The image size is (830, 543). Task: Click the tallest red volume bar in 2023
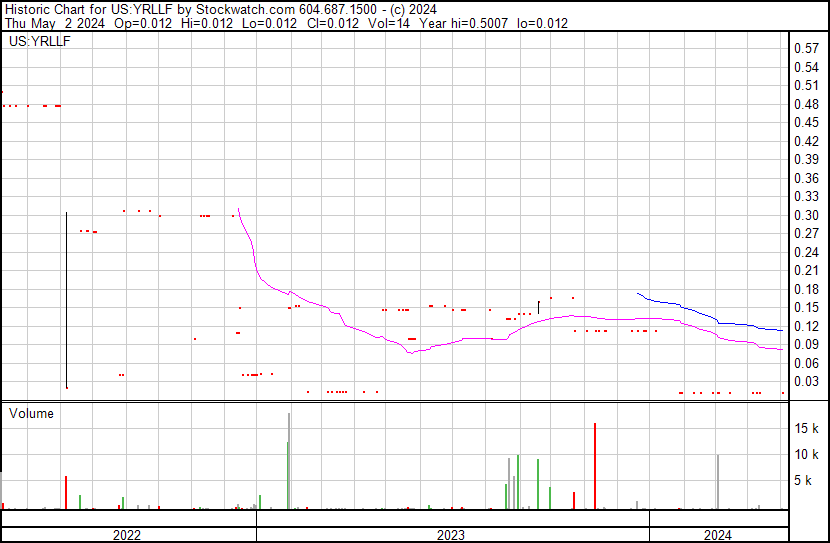tap(595, 466)
